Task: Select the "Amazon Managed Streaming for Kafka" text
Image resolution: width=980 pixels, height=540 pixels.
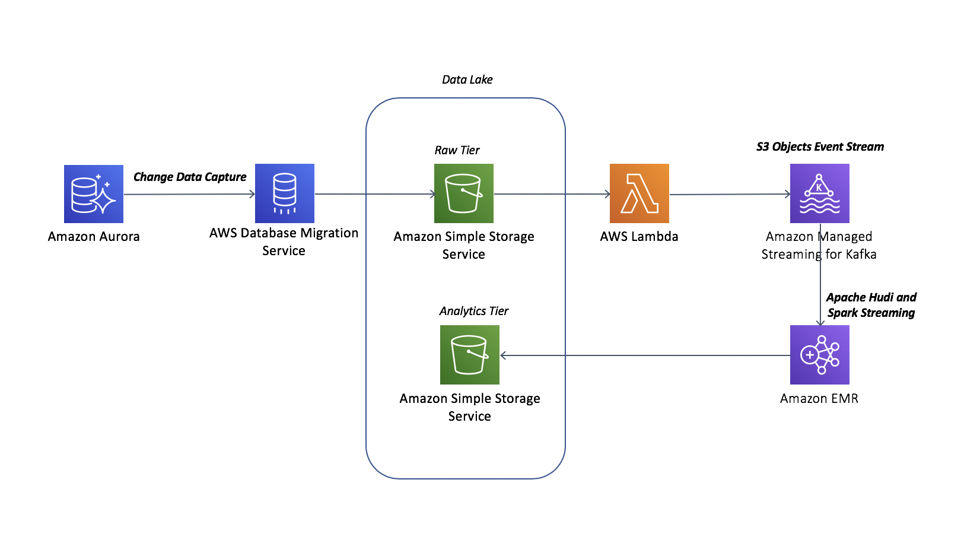Action: pyautogui.click(x=819, y=245)
